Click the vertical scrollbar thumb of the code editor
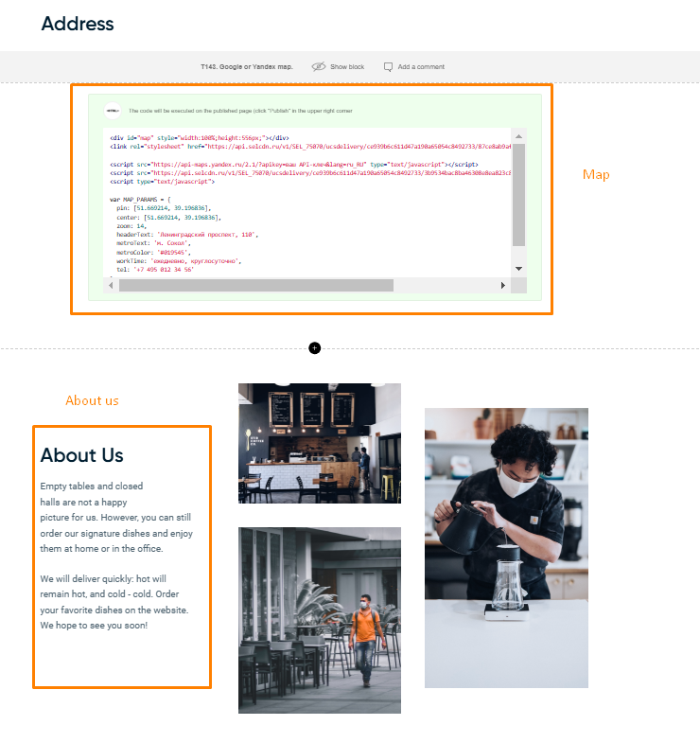This screenshot has width=700, height=743. tap(518, 195)
